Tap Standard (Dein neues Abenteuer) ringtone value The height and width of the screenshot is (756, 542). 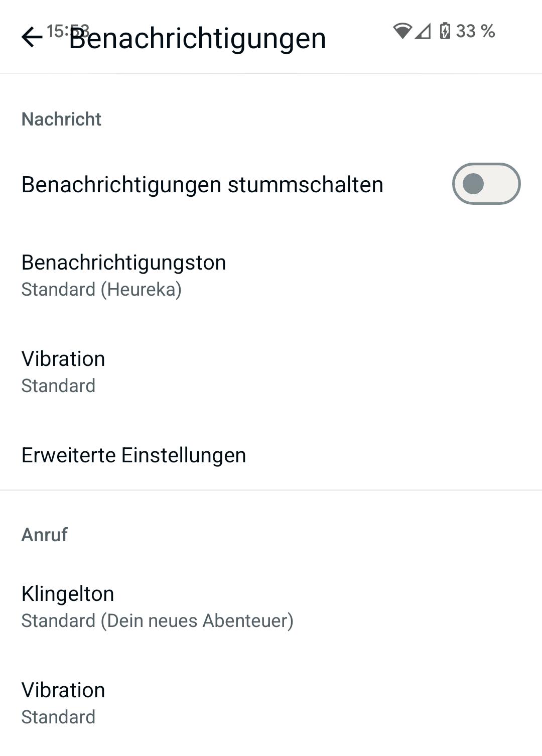point(157,621)
